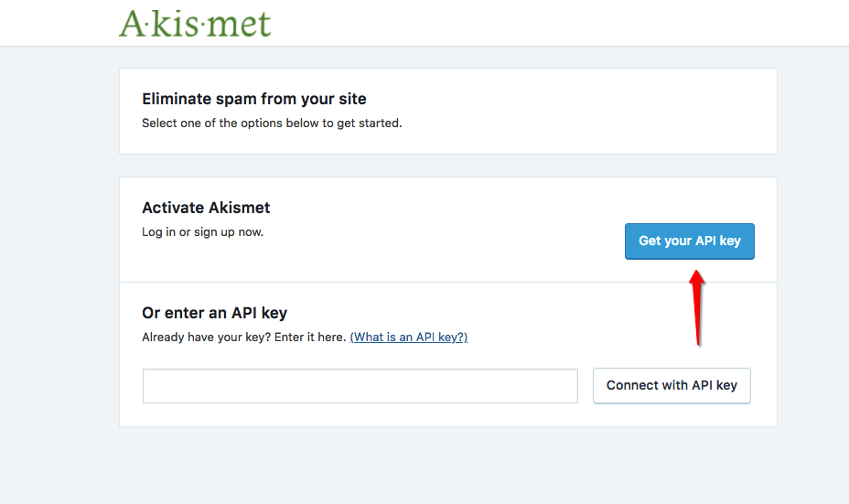
Task: Click the red arrow annotation
Action: (x=697, y=307)
